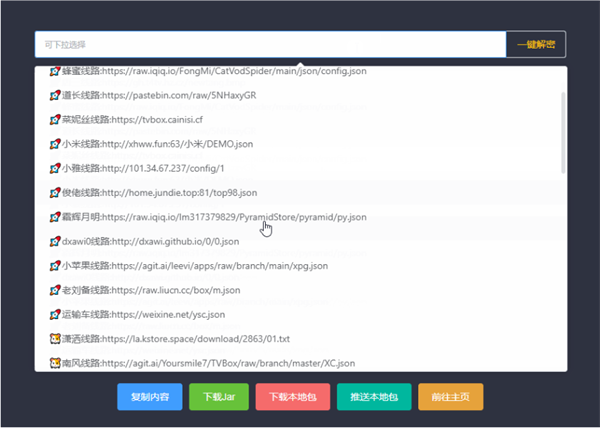This screenshot has width=600, height=428.
Task: Select 霜辉月明 PyramidStore entry
Action: pos(208,217)
